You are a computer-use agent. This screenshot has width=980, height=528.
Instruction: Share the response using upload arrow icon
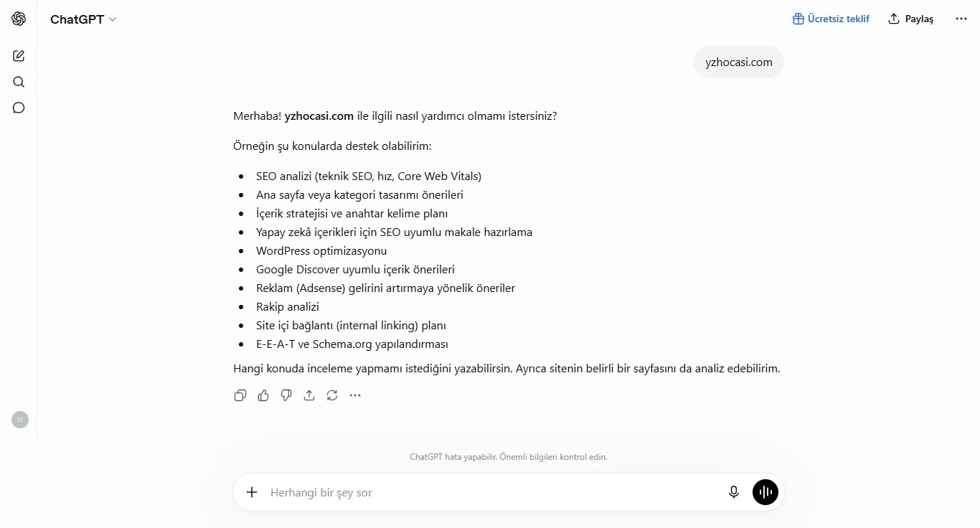pos(309,395)
